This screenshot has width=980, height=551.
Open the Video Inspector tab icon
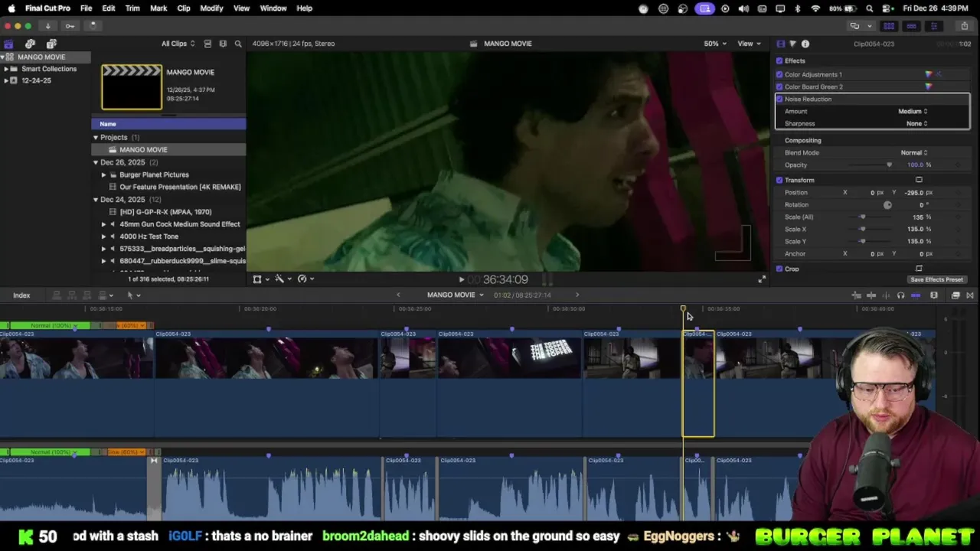coord(780,44)
